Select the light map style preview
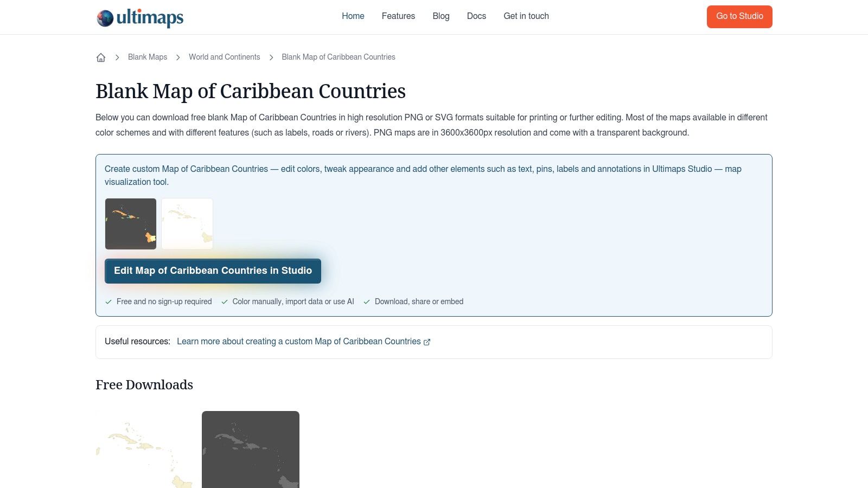This screenshot has height=488, width=868. tap(187, 223)
